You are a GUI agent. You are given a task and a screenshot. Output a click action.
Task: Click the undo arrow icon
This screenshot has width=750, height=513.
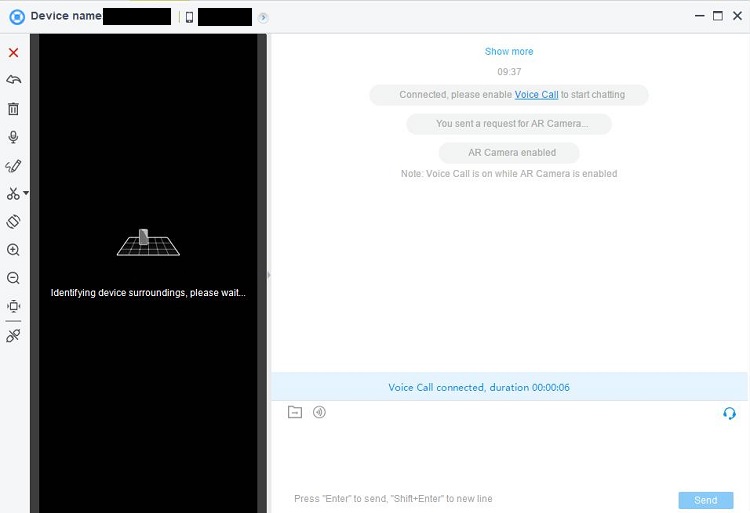[x=13, y=80]
